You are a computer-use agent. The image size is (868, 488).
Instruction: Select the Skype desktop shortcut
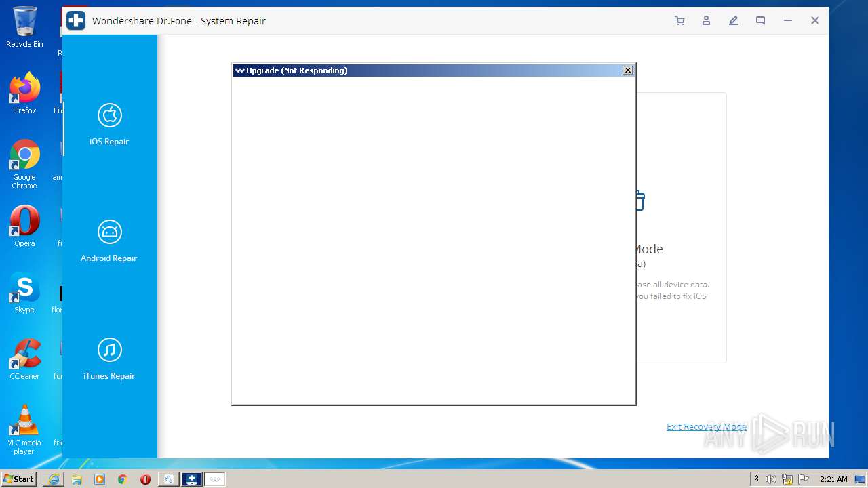coord(24,293)
